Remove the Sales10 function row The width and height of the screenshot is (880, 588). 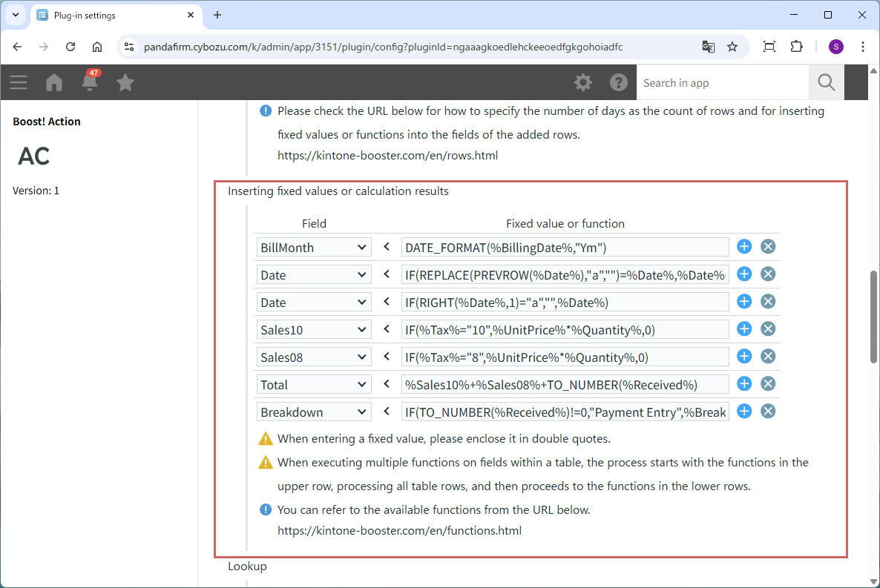click(768, 329)
